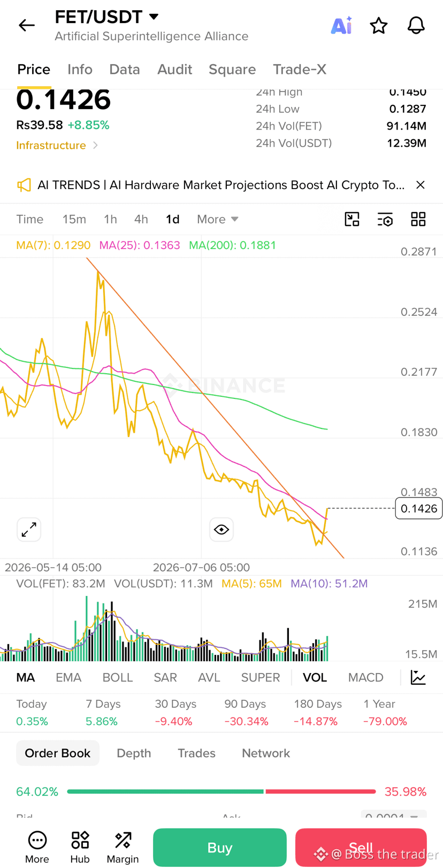The width and height of the screenshot is (443, 868).
Task: Click the Today 0.35% performance value
Action: (32, 722)
